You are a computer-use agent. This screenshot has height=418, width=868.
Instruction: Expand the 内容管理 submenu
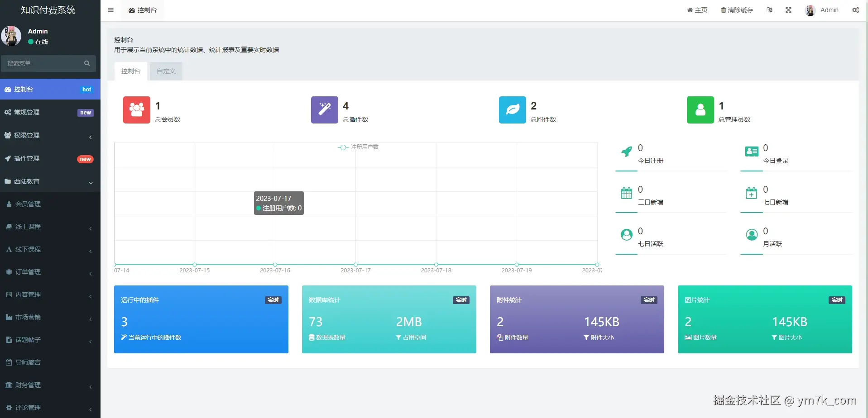point(50,294)
